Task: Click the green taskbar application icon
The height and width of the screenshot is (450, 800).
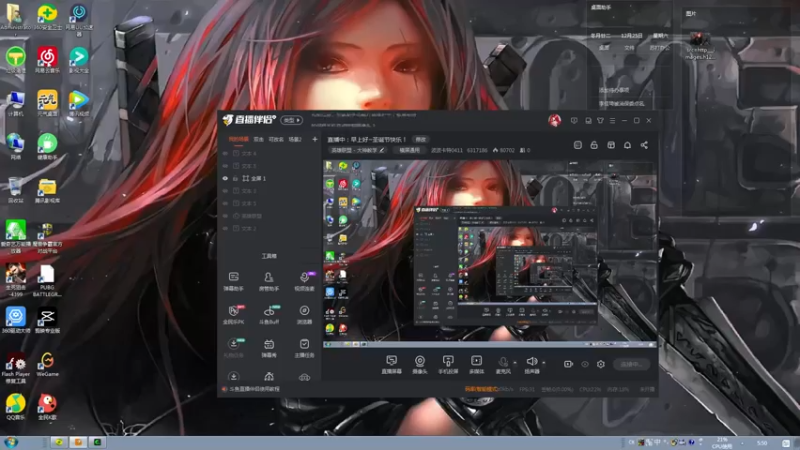Action: [97, 442]
